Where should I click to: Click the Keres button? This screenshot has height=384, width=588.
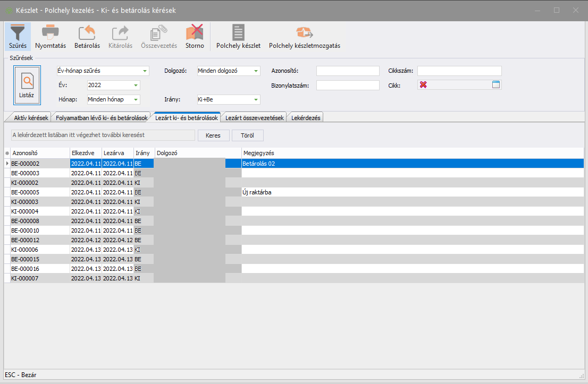[x=213, y=135]
